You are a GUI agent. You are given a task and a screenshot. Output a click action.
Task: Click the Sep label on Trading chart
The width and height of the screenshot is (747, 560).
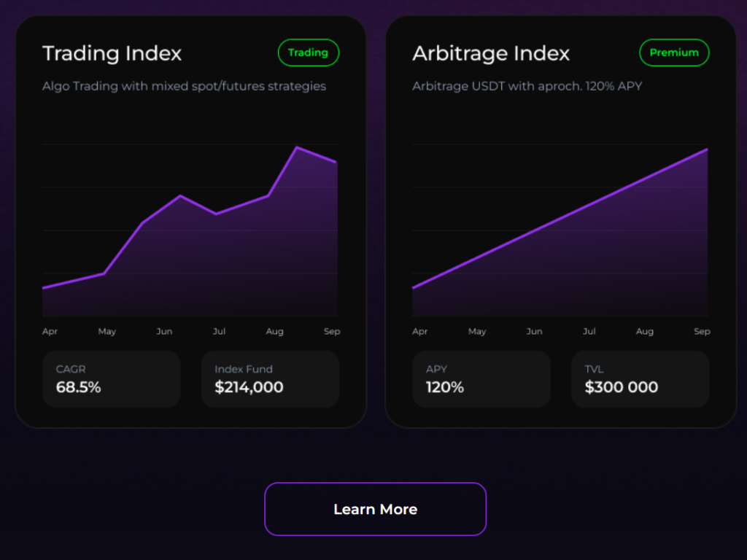coord(332,332)
